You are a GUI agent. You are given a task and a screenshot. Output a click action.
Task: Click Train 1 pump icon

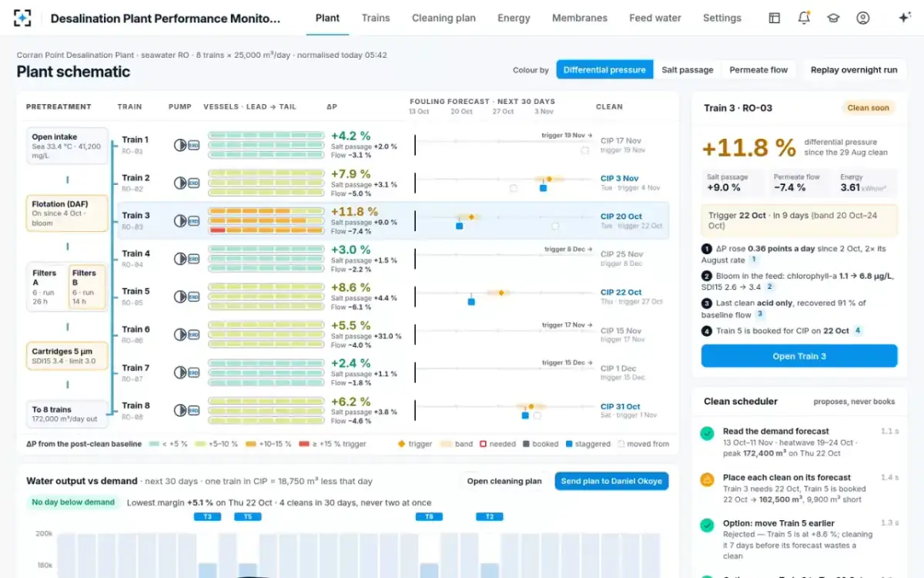tap(179, 145)
